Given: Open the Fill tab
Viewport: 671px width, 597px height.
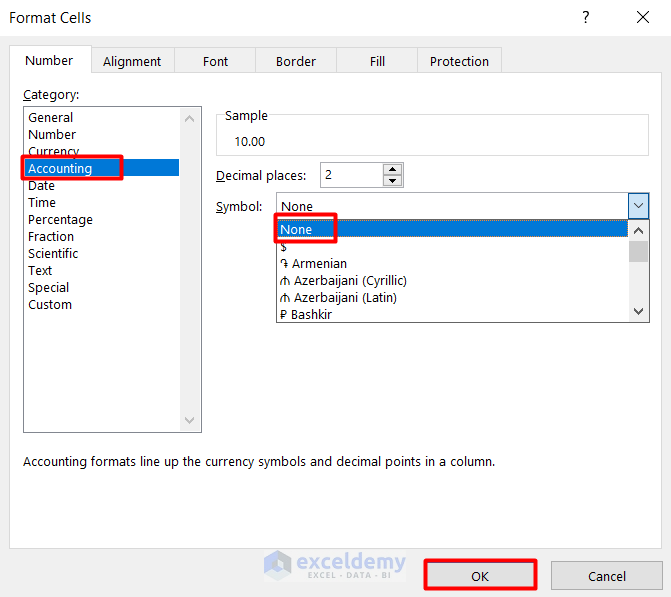Looking at the screenshot, I should pyautogui.click(x=377, y=61).
